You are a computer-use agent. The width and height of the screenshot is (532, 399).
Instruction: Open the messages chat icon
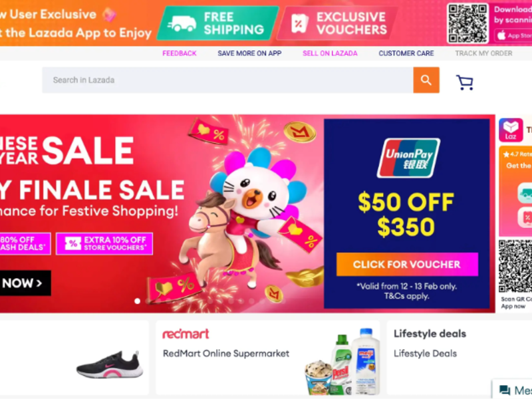[x=505, y=390]
